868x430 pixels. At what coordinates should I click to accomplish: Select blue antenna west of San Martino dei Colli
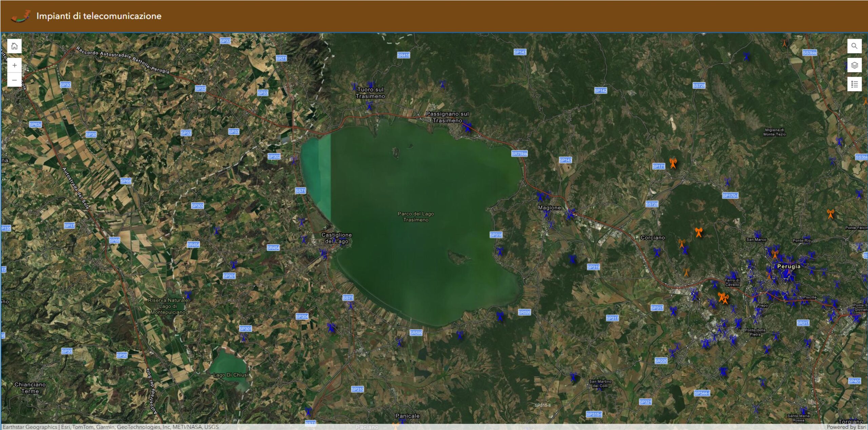click(573, 377)
